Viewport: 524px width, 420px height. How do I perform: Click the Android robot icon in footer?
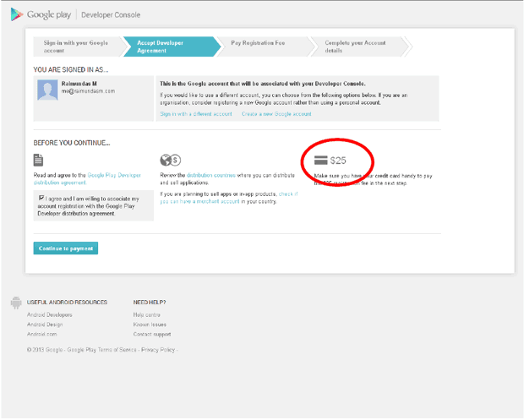pos(16,303)
